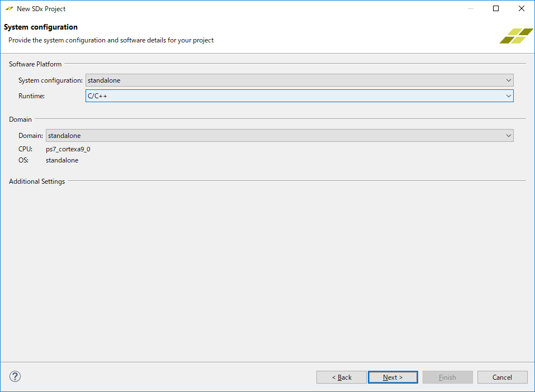Click the CPU value ps7_cortexa9_0
This screenshot has height=392, width=535.
68,149
